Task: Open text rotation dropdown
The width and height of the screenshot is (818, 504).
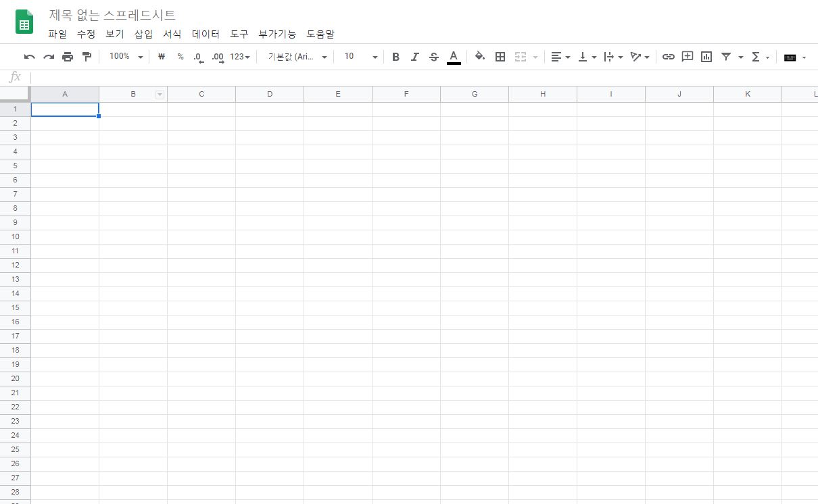Action: click(640, 57)
